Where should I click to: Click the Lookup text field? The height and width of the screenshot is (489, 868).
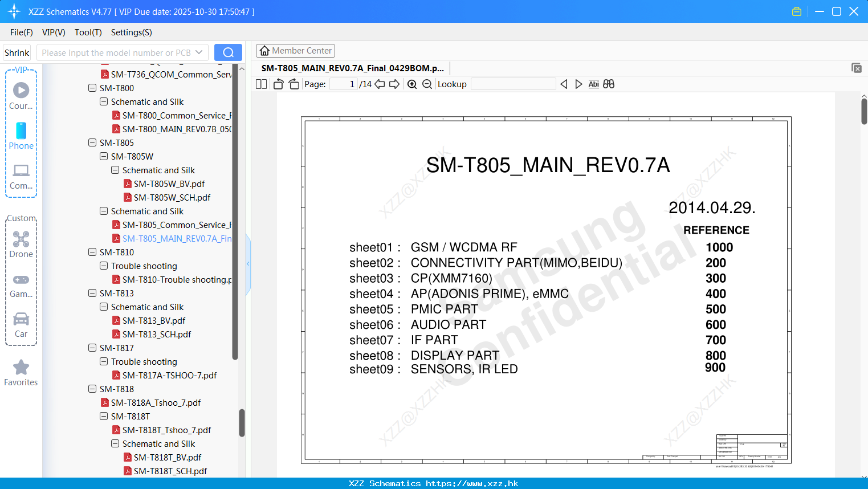pos(514,84)
